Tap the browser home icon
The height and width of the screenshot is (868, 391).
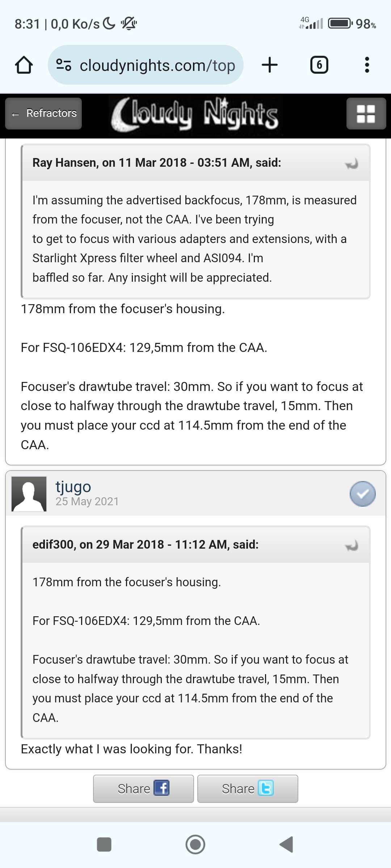point(24,65)
